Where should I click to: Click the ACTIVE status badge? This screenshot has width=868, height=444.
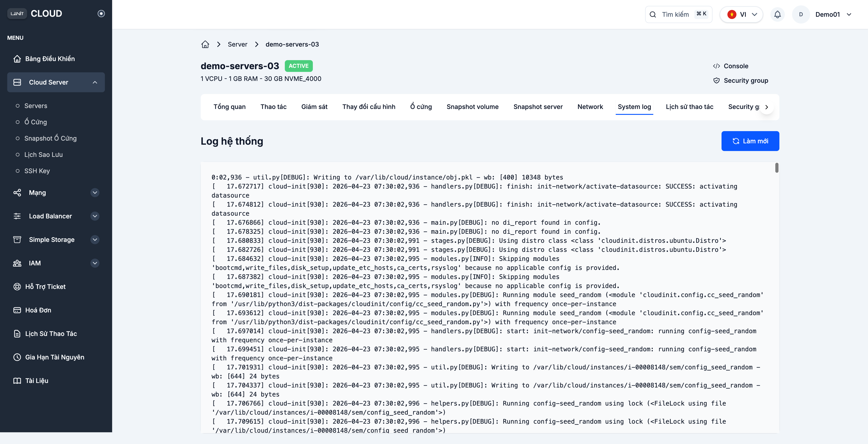(x=299, y=66)
